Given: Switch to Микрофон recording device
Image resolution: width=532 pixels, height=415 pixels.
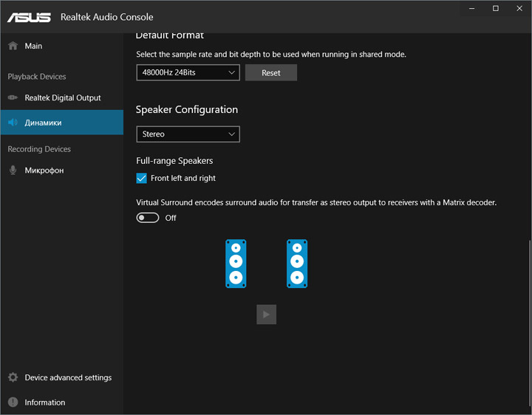Looking at the screenshot, I should (44, 171).
